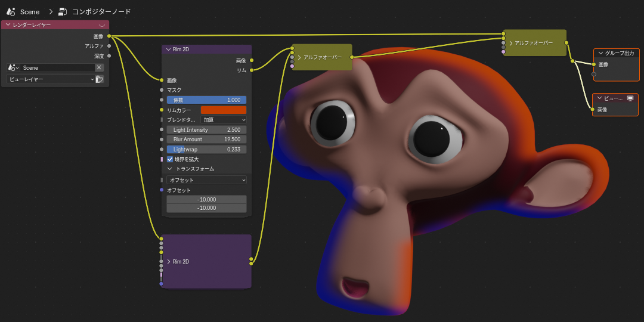Click the リムカラー input socket on Rim 2D

click(162, 110)
